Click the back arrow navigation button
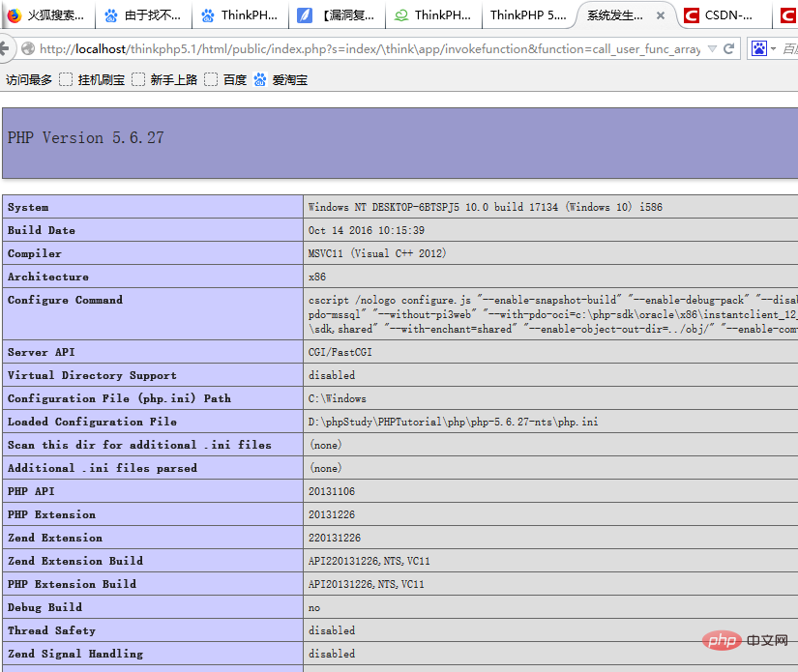The height and width of the screenshot is (672, 798). [x=5, y=48]
